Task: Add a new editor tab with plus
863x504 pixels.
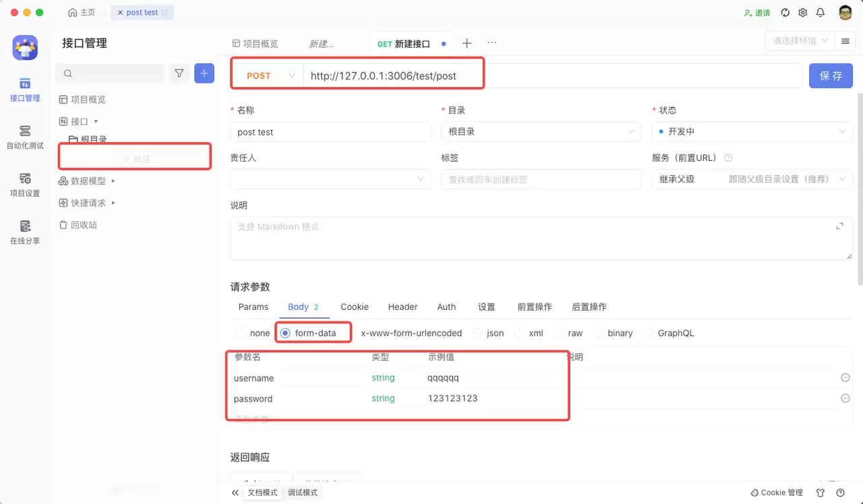Action: [467, 43]
